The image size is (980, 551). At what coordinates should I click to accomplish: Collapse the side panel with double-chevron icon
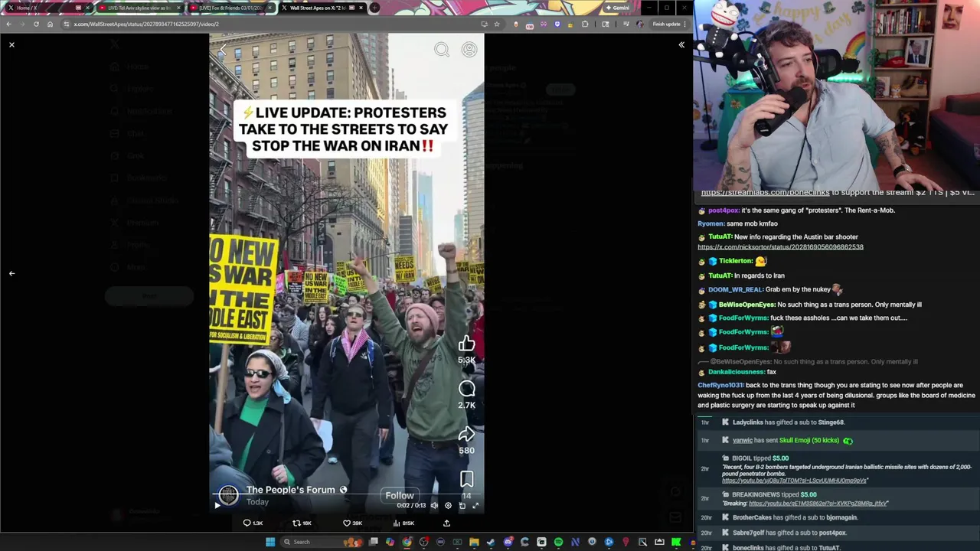[x=681, y=45]
